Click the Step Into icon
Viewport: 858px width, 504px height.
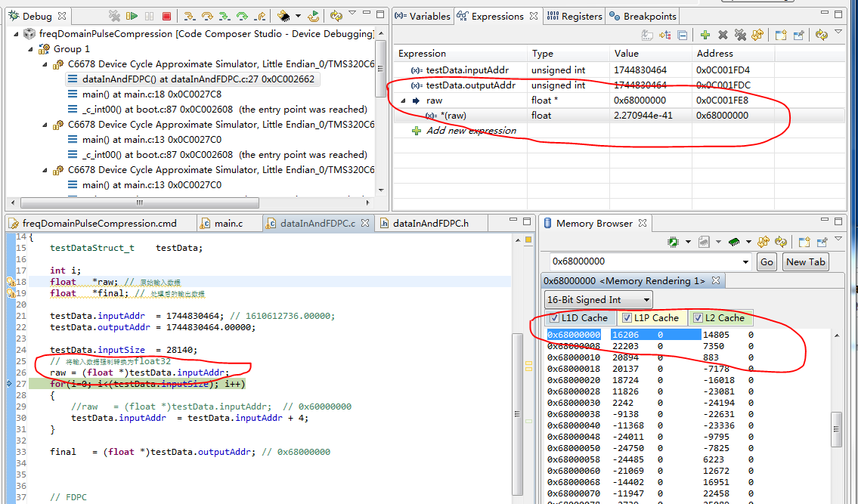pyautogui.click(x=188, y=16)
